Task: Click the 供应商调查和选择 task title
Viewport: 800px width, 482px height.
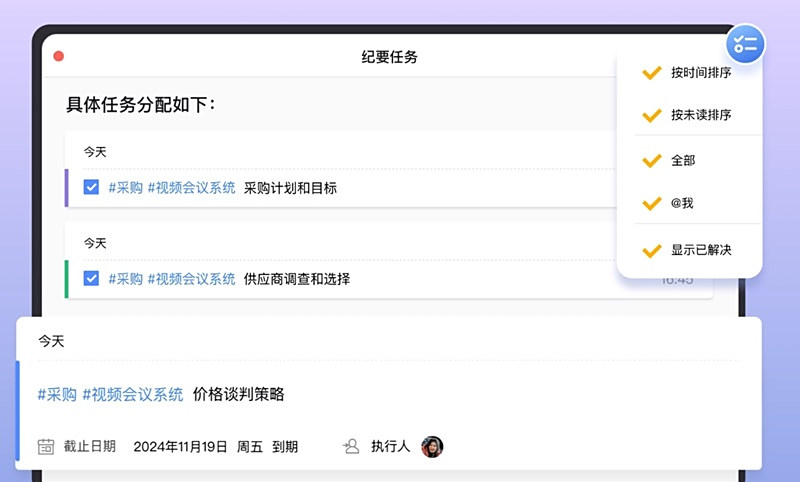Action: pos(297,278)
